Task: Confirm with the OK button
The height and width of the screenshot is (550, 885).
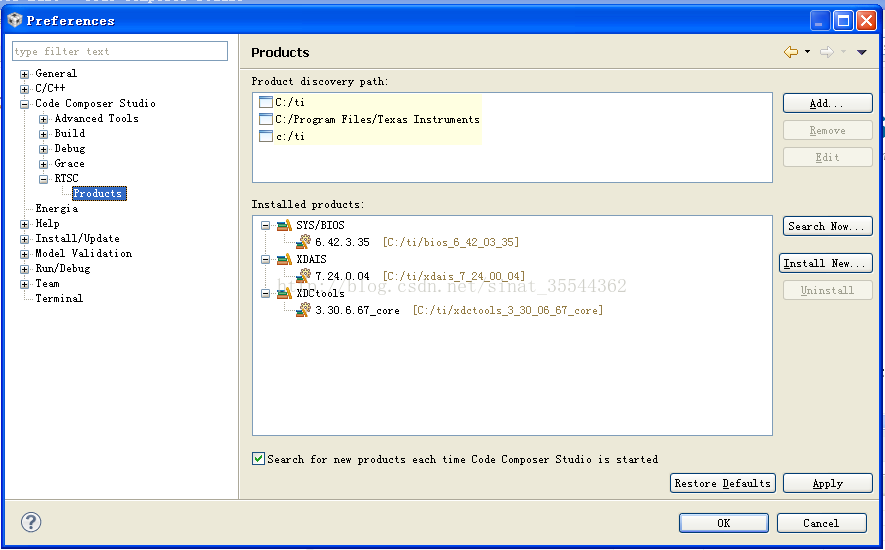Action: 724,523
